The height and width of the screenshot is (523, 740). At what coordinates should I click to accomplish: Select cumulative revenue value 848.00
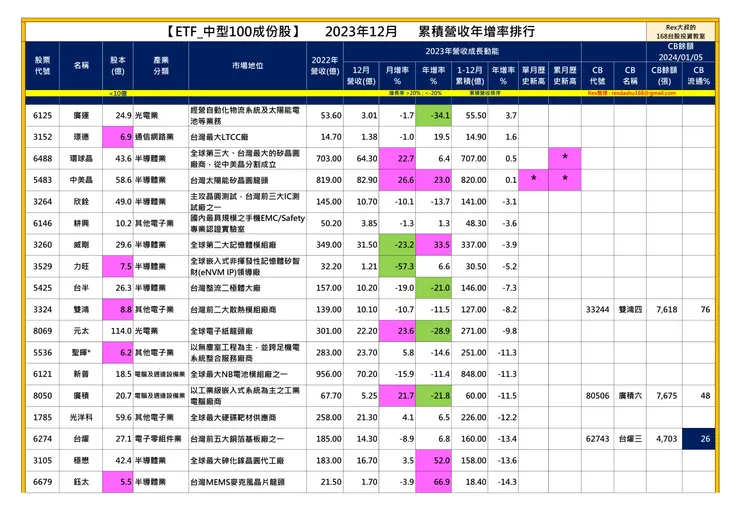(474, 374)
